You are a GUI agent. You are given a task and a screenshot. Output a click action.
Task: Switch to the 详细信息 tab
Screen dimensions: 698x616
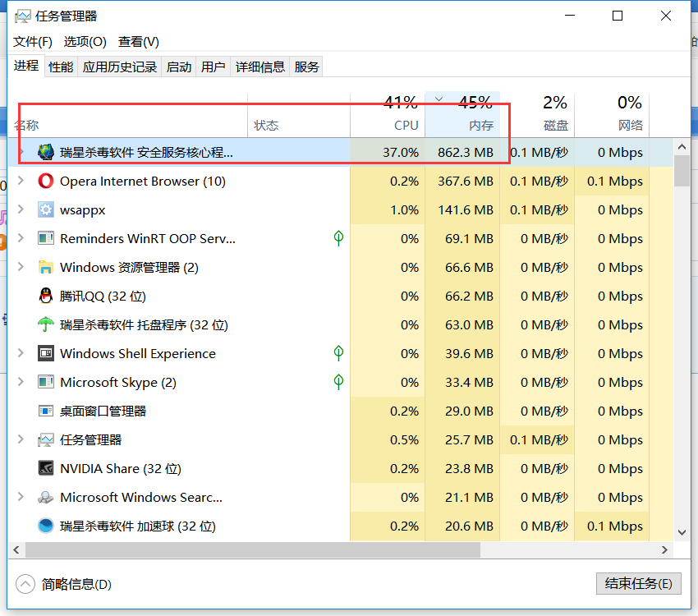[x=260, y=67]
